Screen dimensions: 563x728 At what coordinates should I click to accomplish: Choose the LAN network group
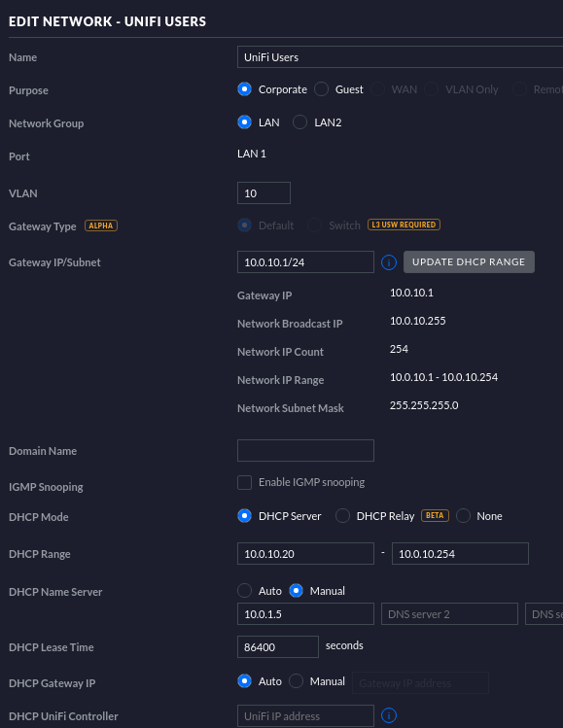(x=244, y=122)
